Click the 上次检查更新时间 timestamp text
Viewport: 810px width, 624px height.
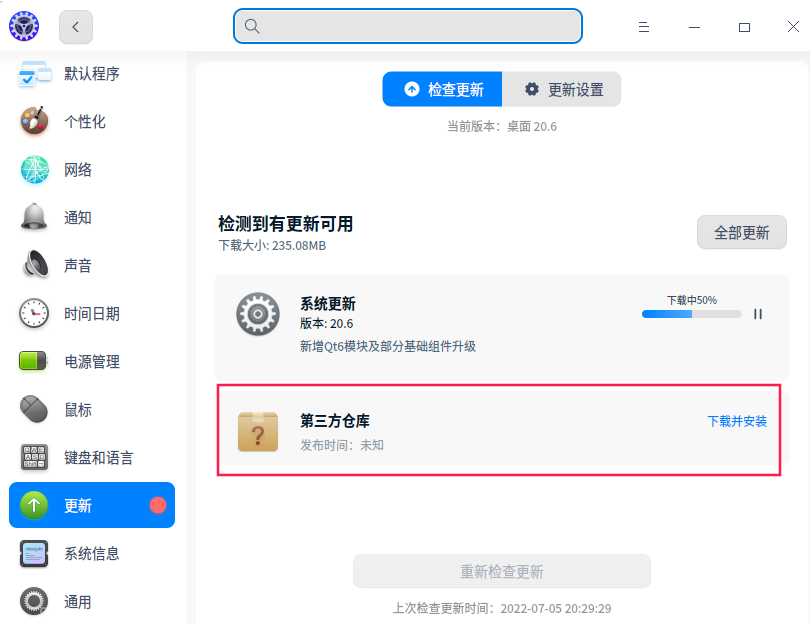point(502,609)
